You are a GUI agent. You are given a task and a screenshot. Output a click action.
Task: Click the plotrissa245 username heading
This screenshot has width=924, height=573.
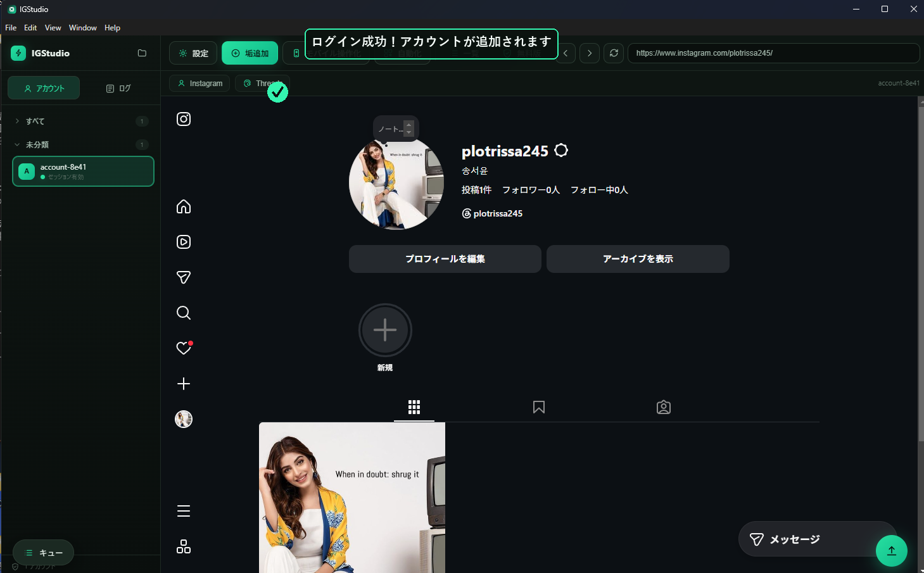pyautogui.click(x=505, y=151)
